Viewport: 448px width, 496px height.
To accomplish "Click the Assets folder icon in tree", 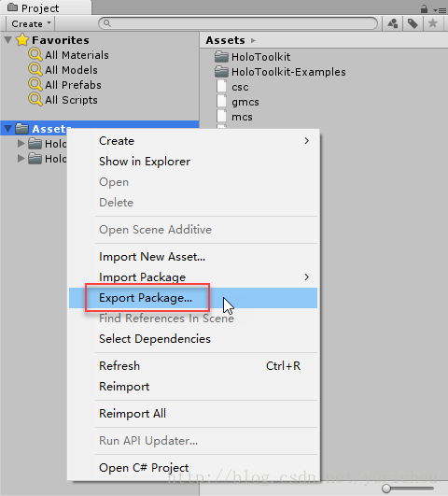I will (21, 128).
